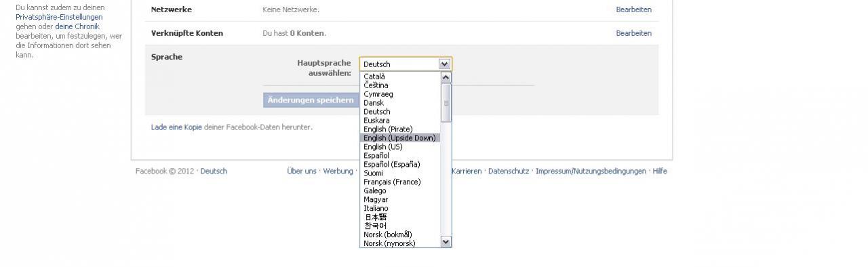Pick Magyar in the language list
This screenshot has height=267, width=868.
click(400, 200)
